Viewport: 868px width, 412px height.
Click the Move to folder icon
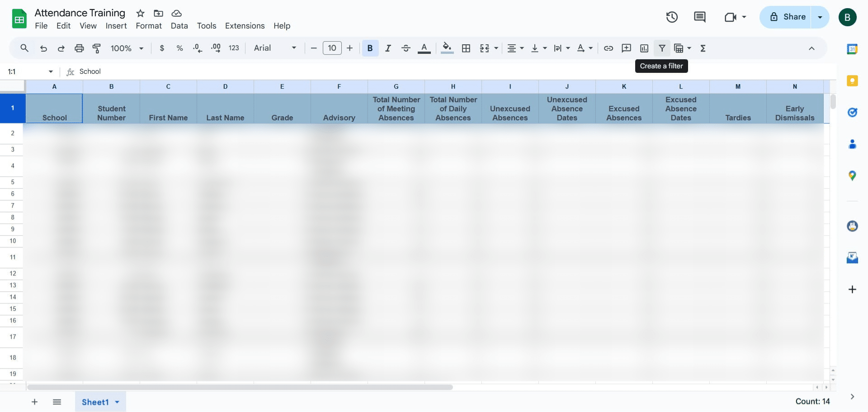[x=158, y=13]
